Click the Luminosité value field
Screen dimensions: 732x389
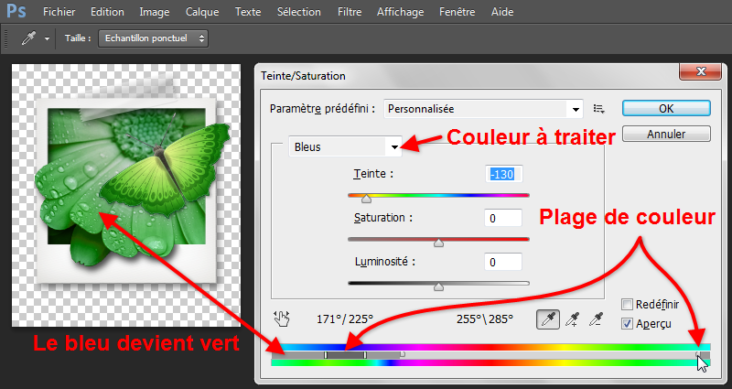(x=503, y=262)
